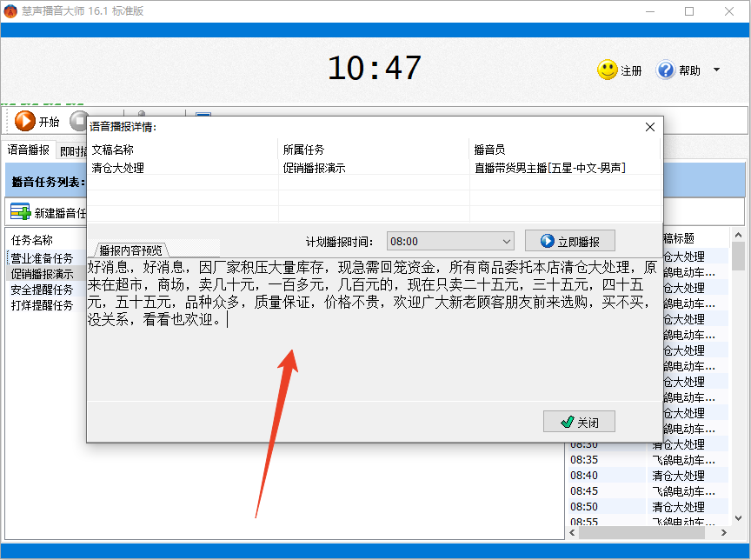The image size is (751, 560).
Task: Click the app logo in the title bar
Action: (x=12, y=10)
